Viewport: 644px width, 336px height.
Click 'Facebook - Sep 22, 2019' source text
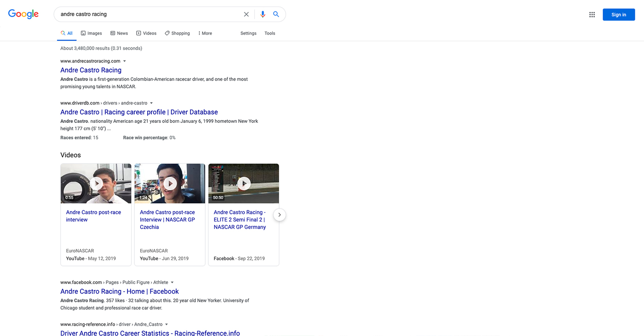click(239, 259)
